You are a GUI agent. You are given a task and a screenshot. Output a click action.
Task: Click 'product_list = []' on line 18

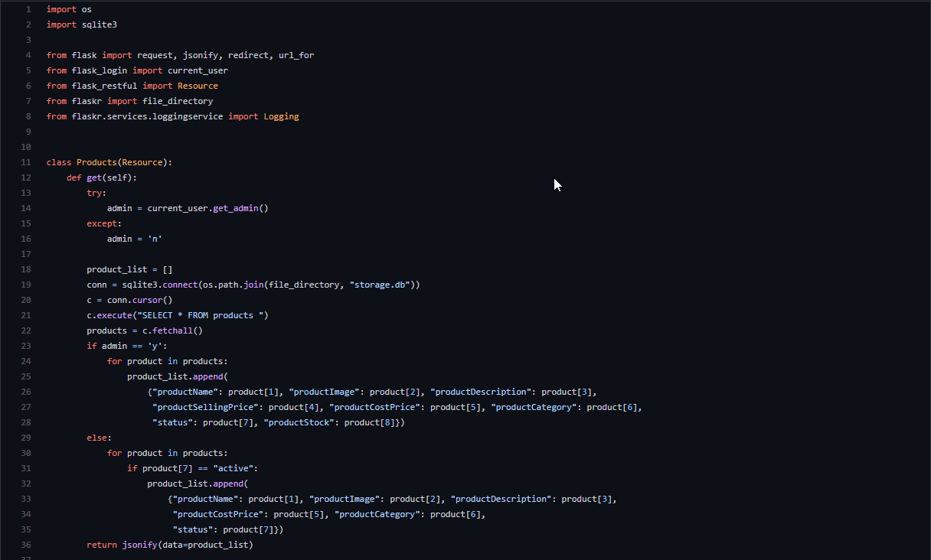(129, 269)
